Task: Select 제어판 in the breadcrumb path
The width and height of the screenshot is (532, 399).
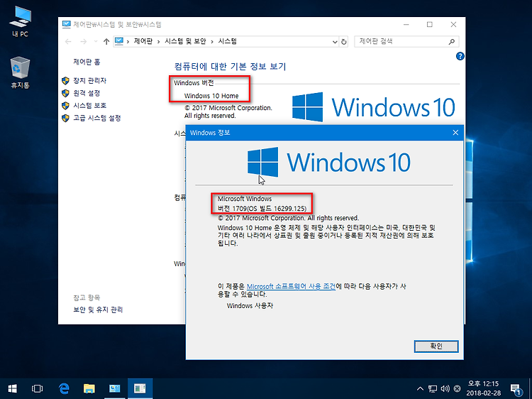Action: [x=143, y=41]
